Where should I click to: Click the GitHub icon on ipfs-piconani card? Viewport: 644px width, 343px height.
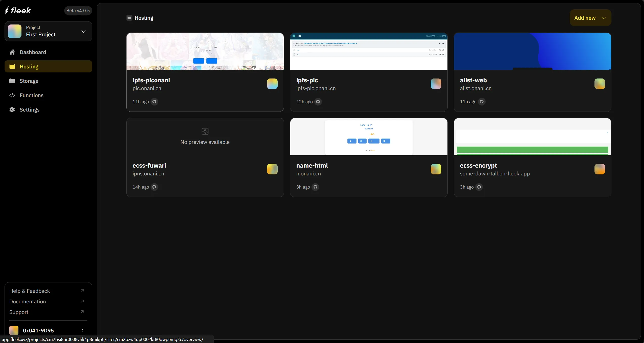click(154, 102)
